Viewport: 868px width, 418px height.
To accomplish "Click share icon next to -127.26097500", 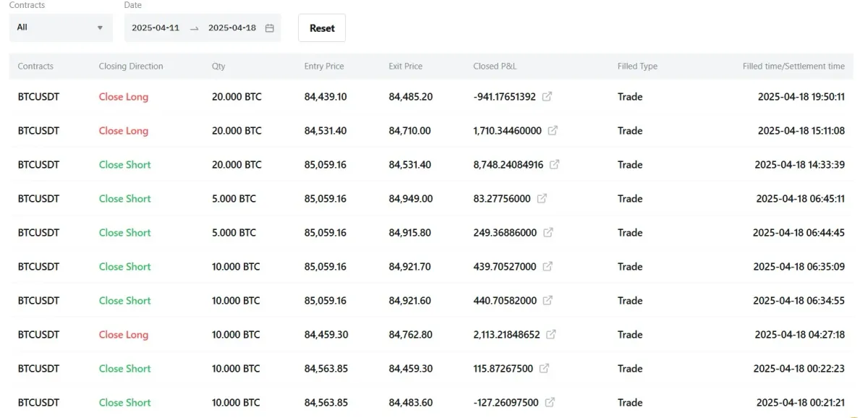I will [x=550, y=403].
